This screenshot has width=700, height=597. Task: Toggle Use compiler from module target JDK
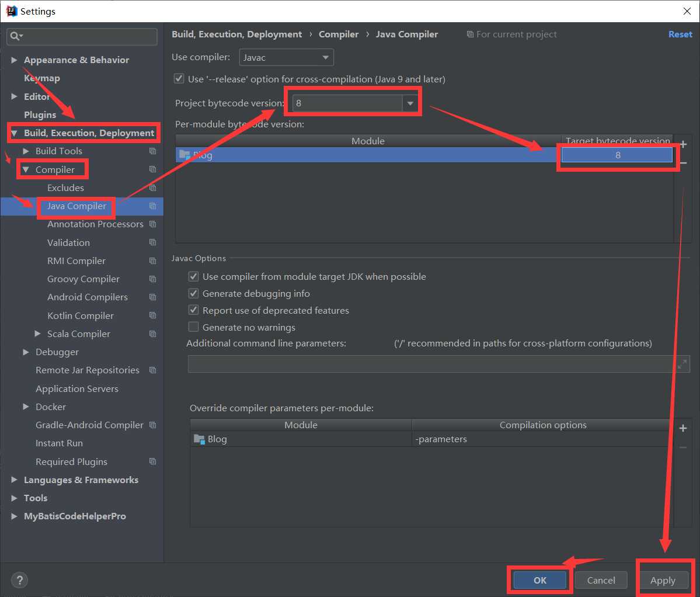(x=193, y=276)
